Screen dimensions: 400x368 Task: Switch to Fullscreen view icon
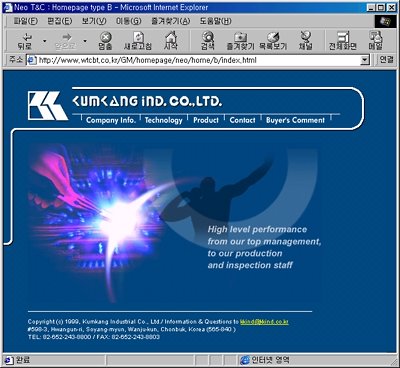pos(343,37)
